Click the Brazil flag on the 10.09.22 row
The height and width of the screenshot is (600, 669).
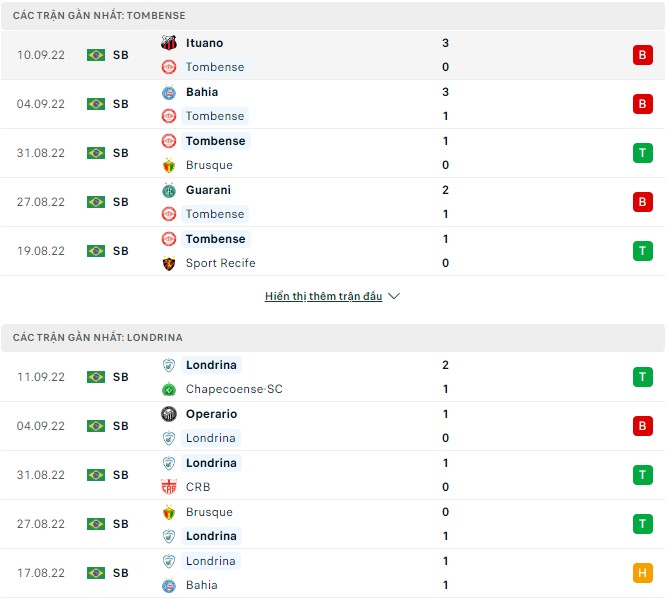[x=96, y=55]
